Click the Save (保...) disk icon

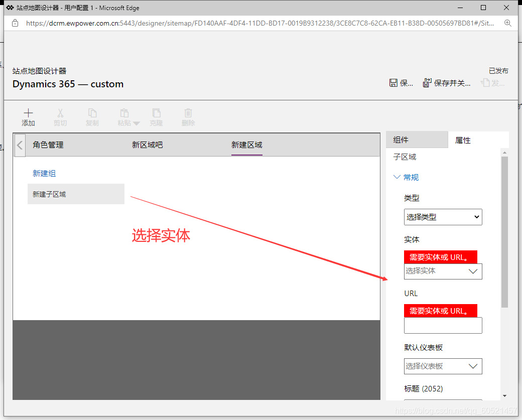pos(393,83)
